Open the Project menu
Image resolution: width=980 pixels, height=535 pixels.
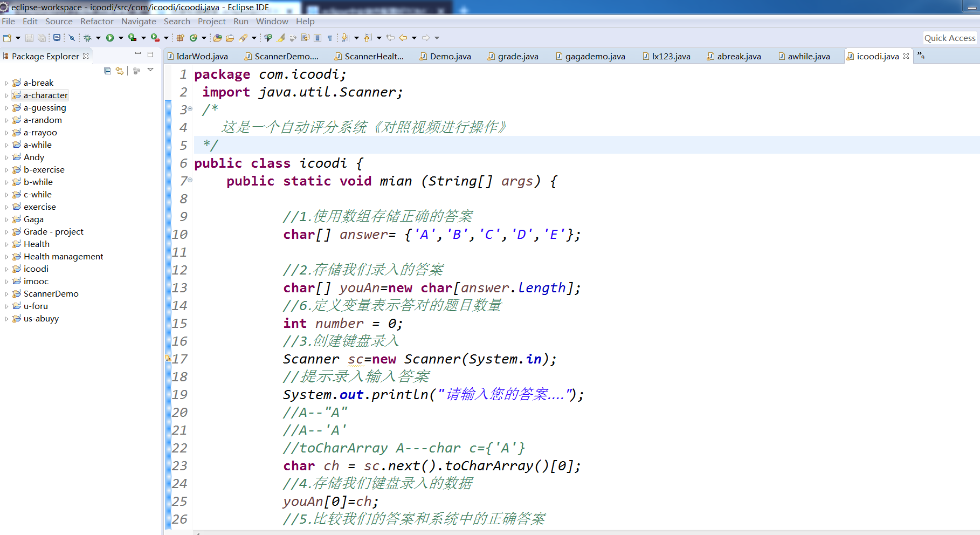tap(212, 22)
